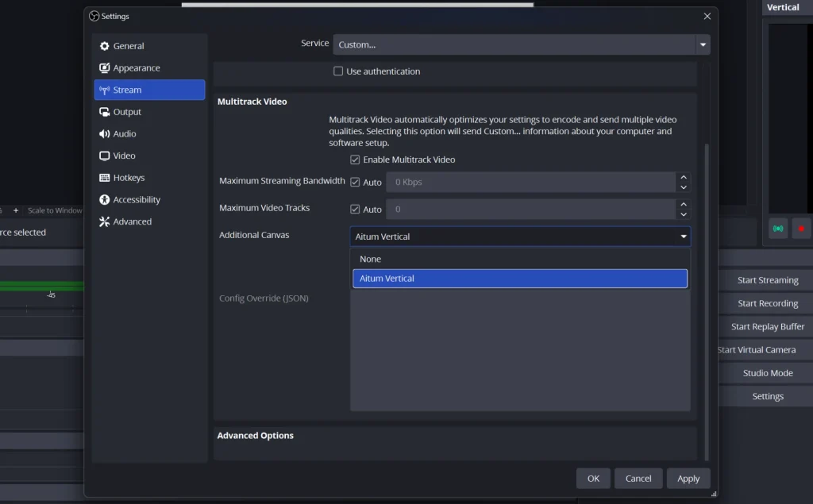Click the OBS logo in Settings title bar
The height and width of the screenshot is (504, 813).
tap(94, 16)
